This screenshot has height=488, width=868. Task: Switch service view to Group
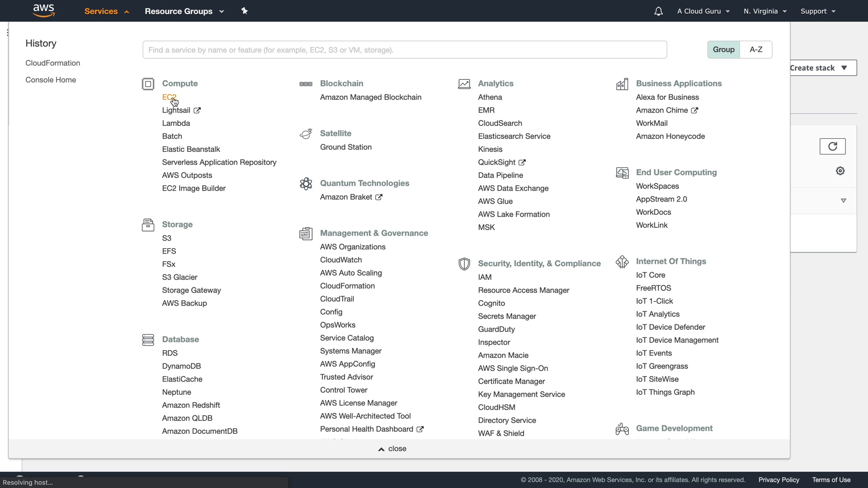[x=723, y=50]
